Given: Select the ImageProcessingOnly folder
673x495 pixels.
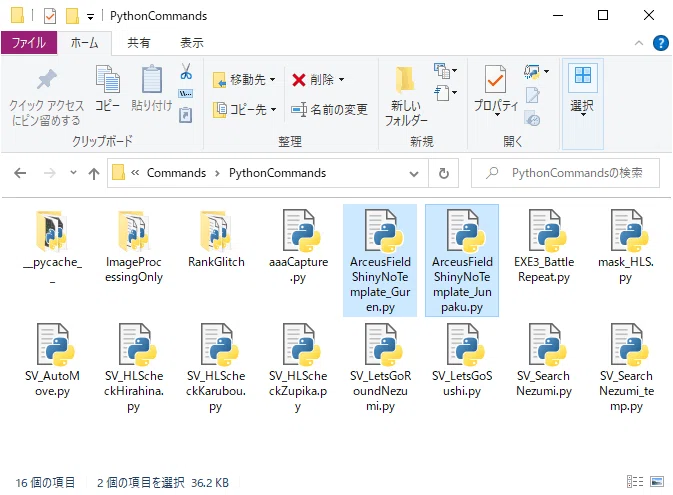Looking at the screenshot, I should 134,246.
